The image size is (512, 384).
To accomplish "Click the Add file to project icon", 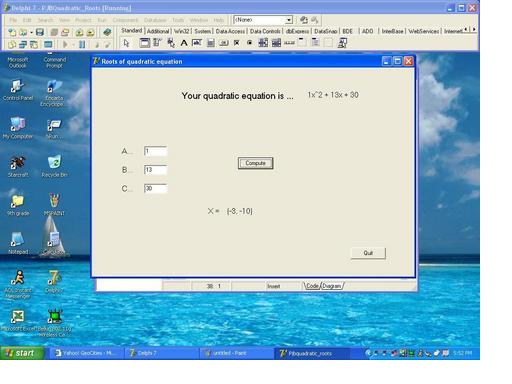I will point(79,32).
